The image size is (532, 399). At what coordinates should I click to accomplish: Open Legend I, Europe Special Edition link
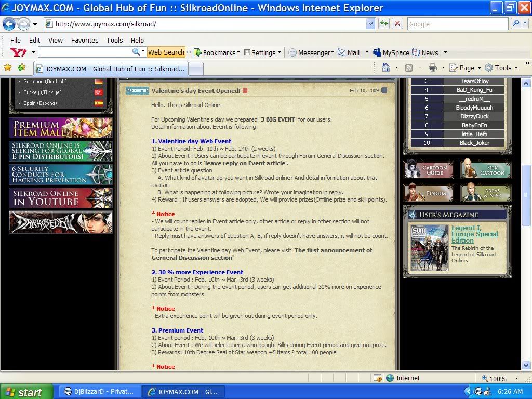click(x=474, y=234)
